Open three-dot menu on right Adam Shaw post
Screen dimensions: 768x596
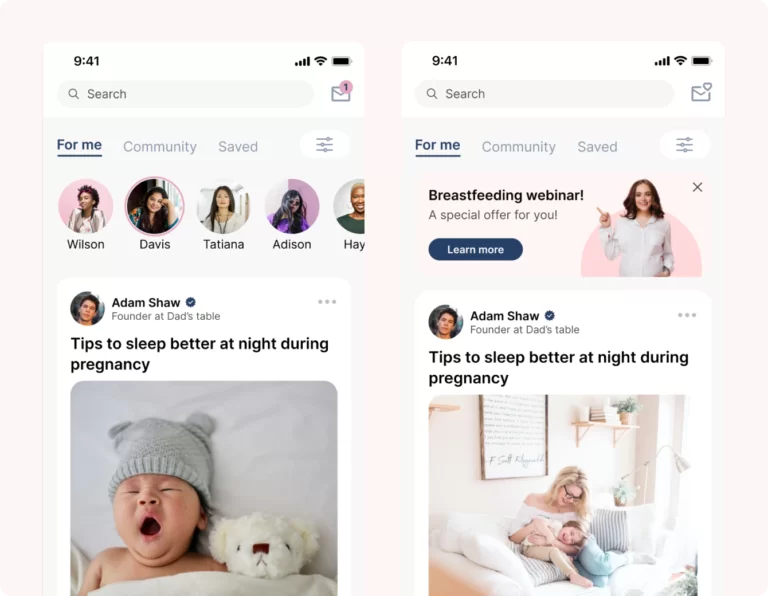tap(687, 315)
